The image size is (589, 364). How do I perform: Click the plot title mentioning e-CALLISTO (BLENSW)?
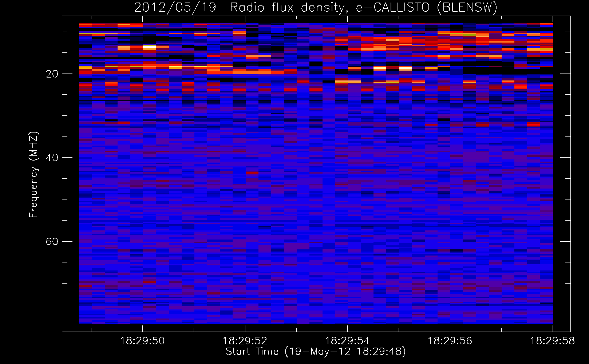(x=316, y=7)
